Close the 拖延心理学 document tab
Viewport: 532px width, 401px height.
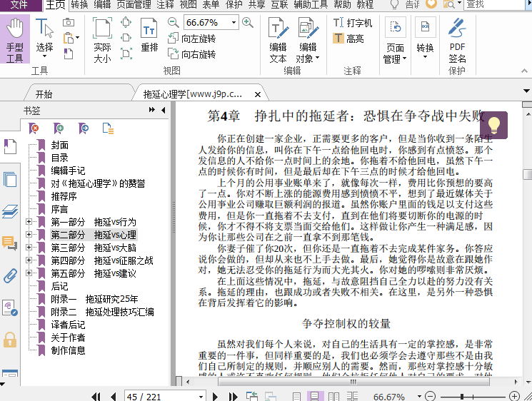(x=258, y=95)
